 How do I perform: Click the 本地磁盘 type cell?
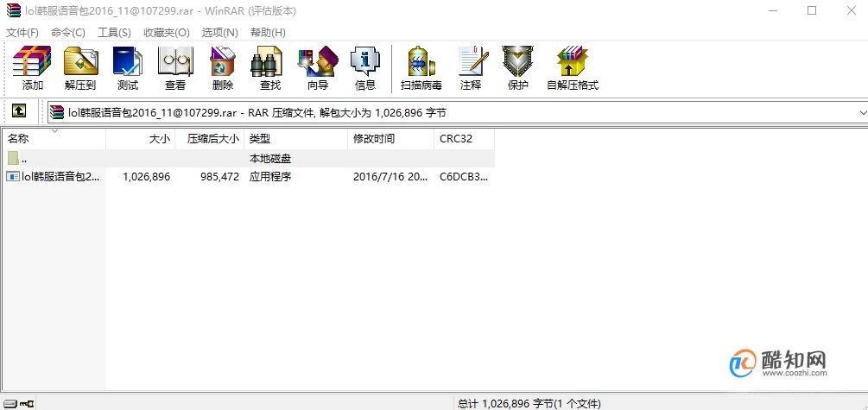point(270,159)
